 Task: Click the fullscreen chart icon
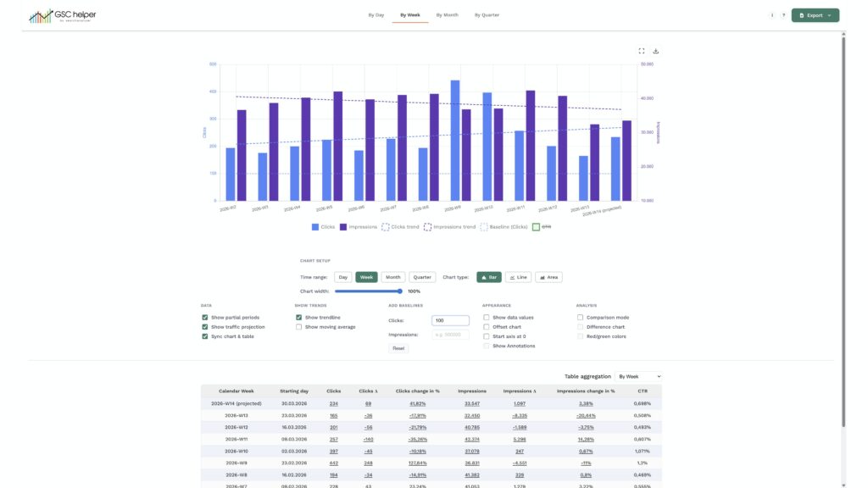pos(642,51)
